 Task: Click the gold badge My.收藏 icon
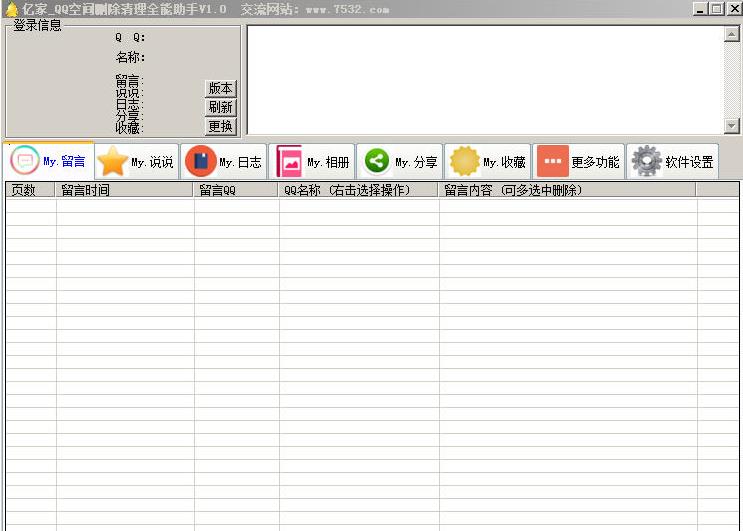(x=464, y=161)
